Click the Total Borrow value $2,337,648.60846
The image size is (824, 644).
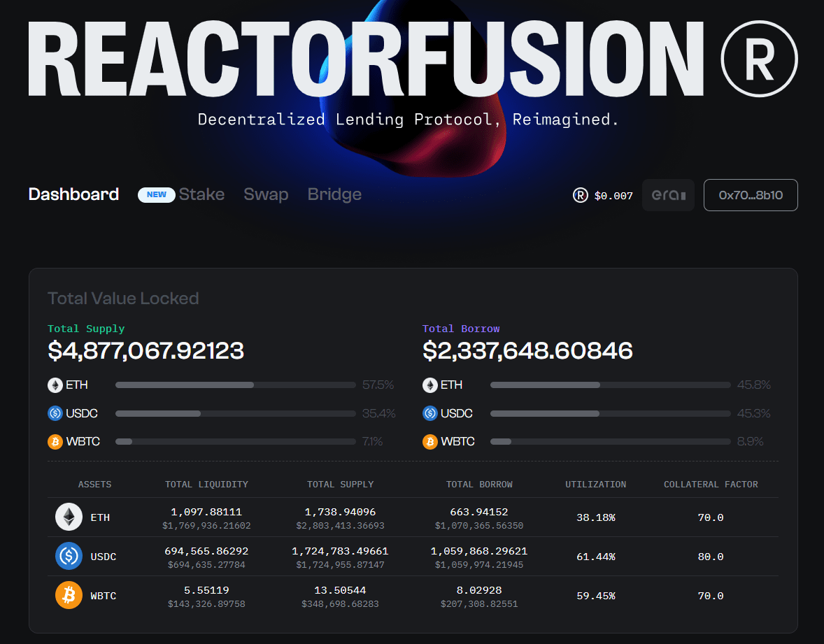(x=527, y=351)
